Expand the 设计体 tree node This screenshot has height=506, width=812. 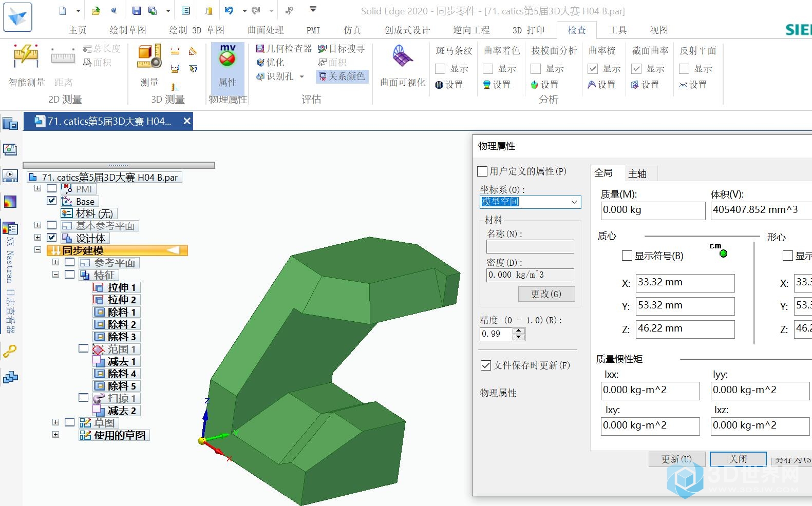(37, 237)
